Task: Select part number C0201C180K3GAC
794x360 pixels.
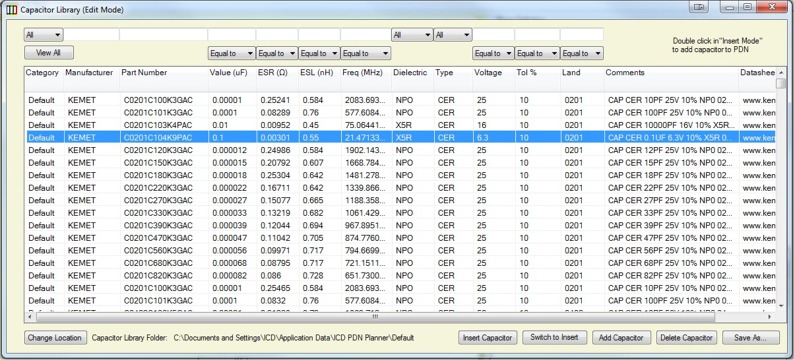Action: click(158, 175)
